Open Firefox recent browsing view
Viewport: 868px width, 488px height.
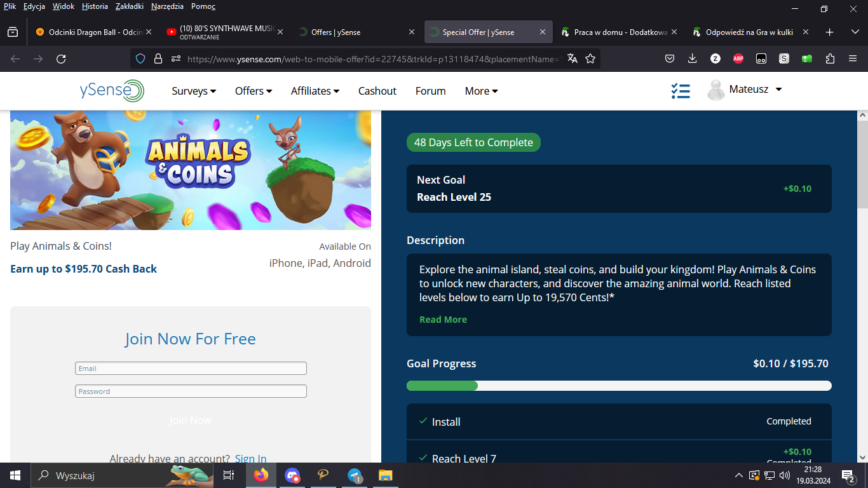[x=13, y=32]
